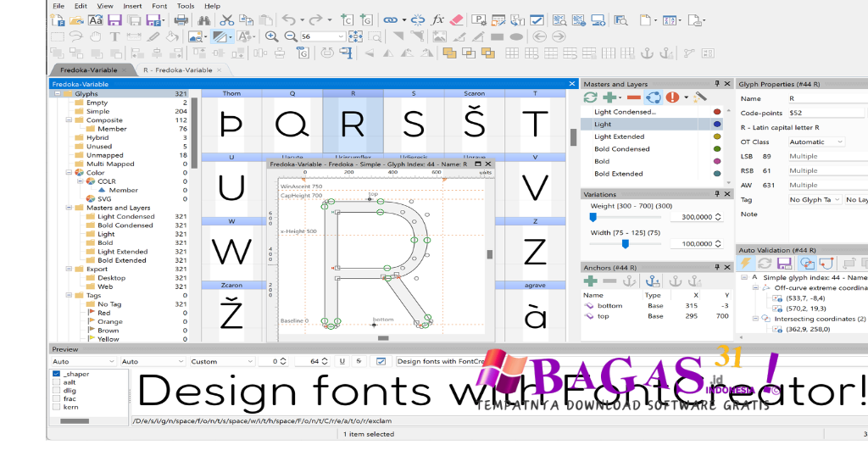
Task: Collapse the Masters and Layers tree node
Action: pyautogui.click(x=69, y=208)
